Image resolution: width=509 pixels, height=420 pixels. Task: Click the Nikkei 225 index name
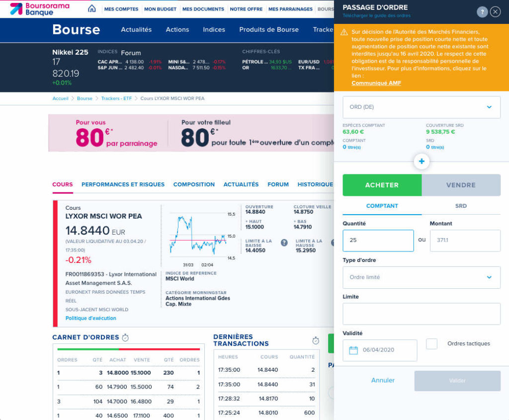[x=71, y=52]
